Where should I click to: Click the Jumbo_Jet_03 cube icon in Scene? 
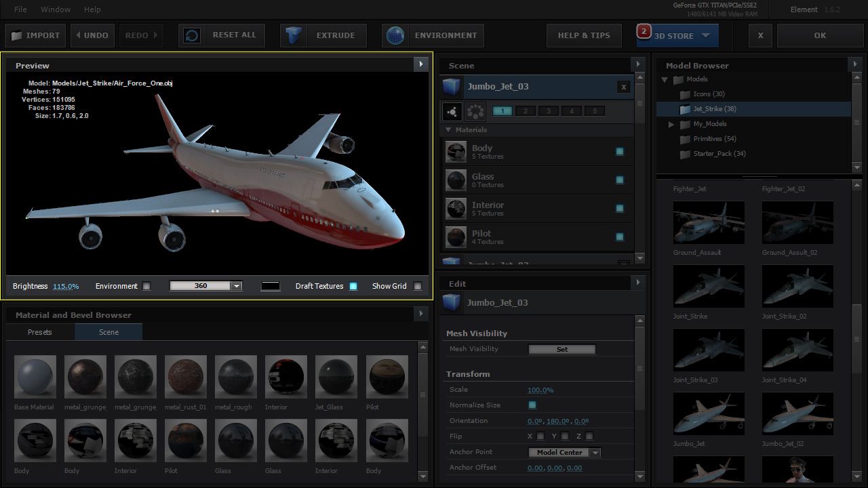(x=452, y=87)
